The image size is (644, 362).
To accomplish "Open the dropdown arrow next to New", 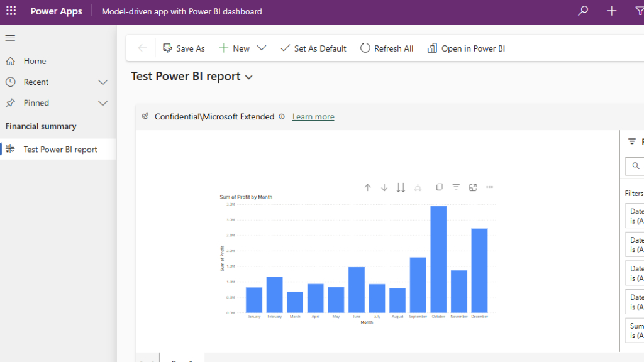I will tap(262, 48).
